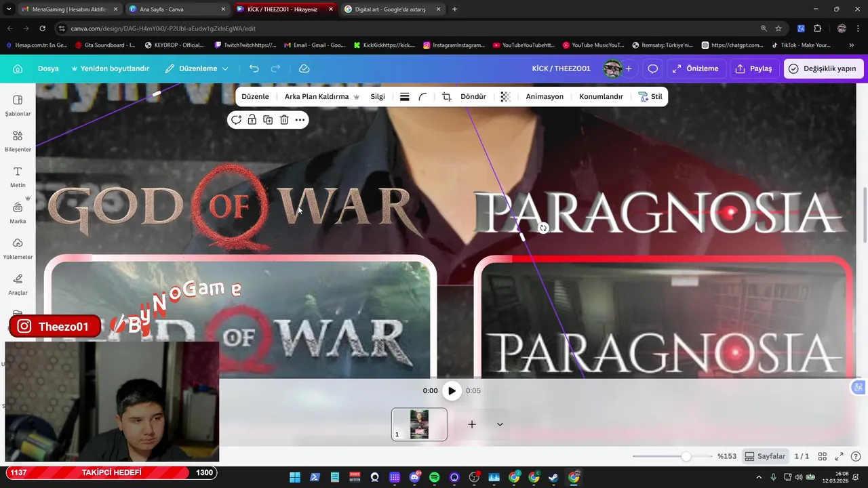Open Spotify from taskbar
Viewport: 868px width, 488px height.
point(435,477)
